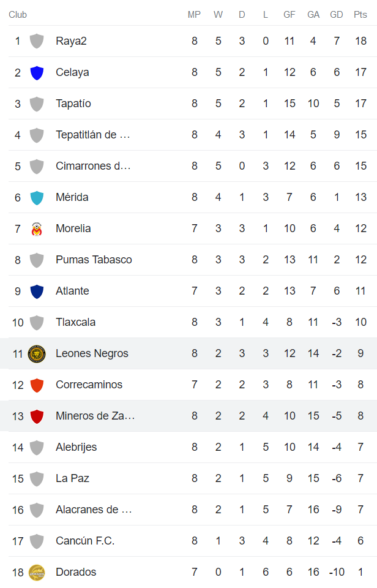Click the Atlante dark blue crest

37,291
